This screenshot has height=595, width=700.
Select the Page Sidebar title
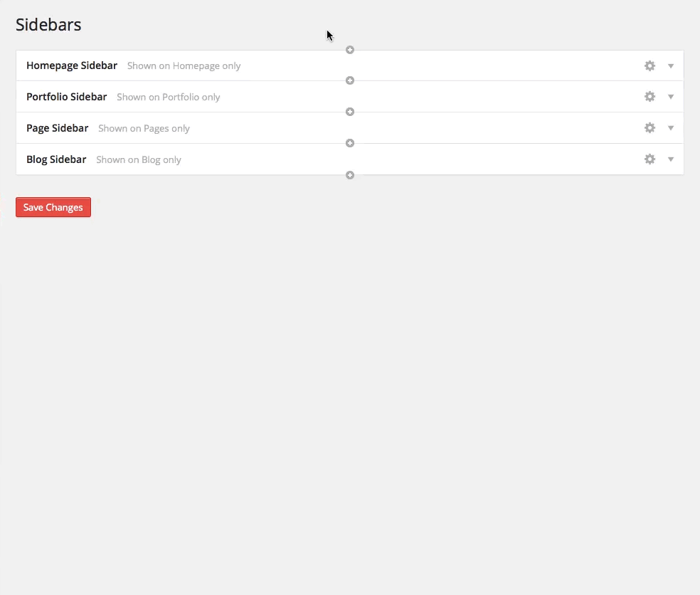coord(58,128)
